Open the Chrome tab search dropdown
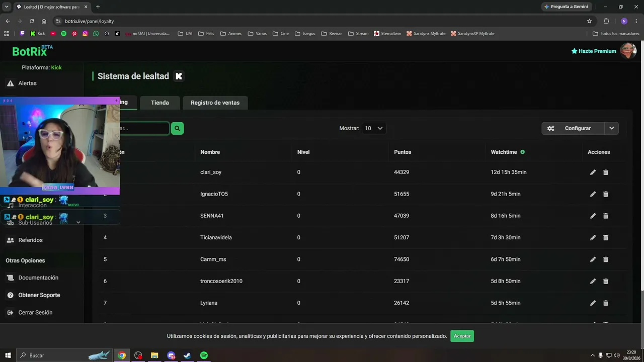The width and height of the screenshot is (644, 362). pos(7,7)
